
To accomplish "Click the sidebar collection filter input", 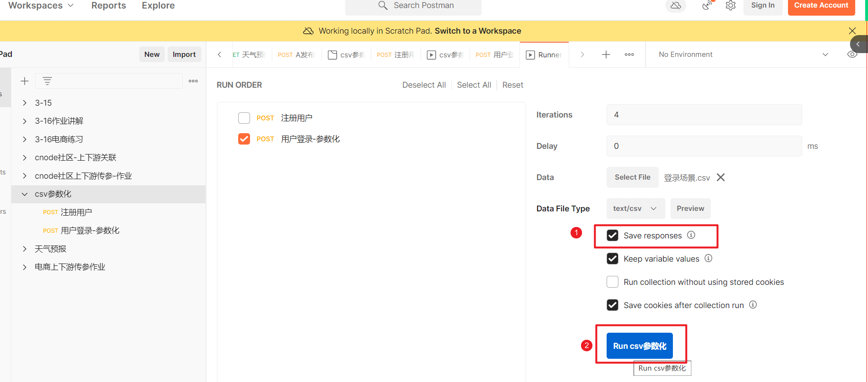I will (109, 81).
